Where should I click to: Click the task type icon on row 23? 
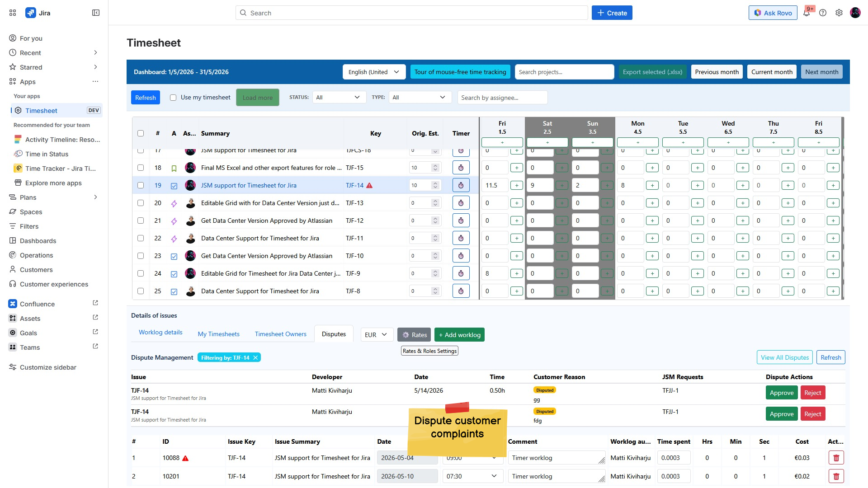tap(174, 256)
